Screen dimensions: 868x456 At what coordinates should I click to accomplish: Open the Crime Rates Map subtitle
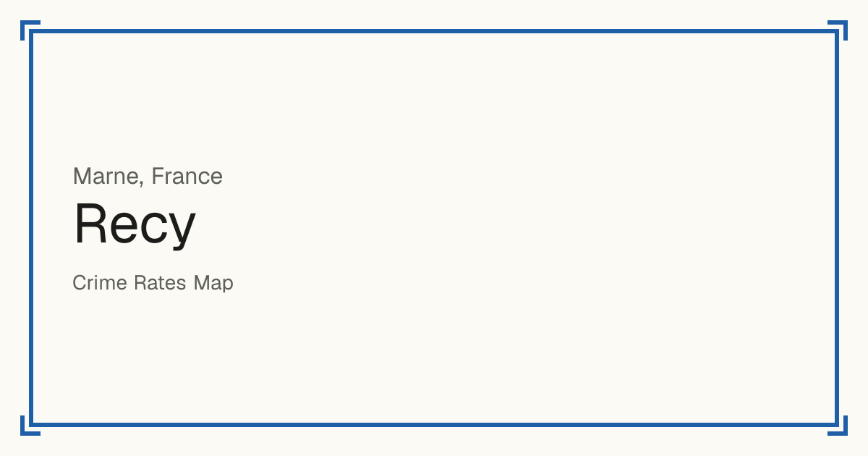point(153,283)
